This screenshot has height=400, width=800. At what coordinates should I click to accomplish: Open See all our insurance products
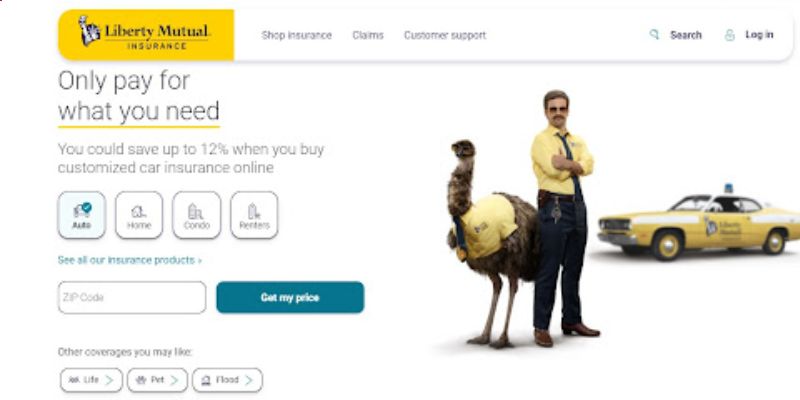point(130,260)
